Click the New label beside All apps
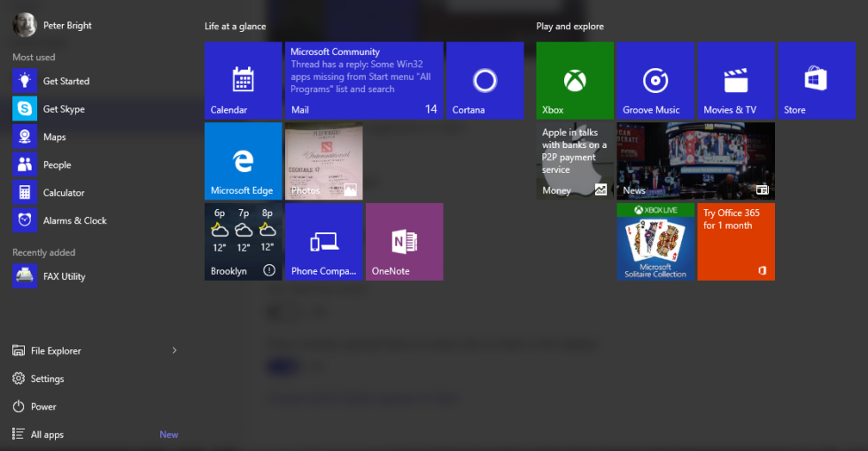The image size is (868, 451). tap(169, 434)
